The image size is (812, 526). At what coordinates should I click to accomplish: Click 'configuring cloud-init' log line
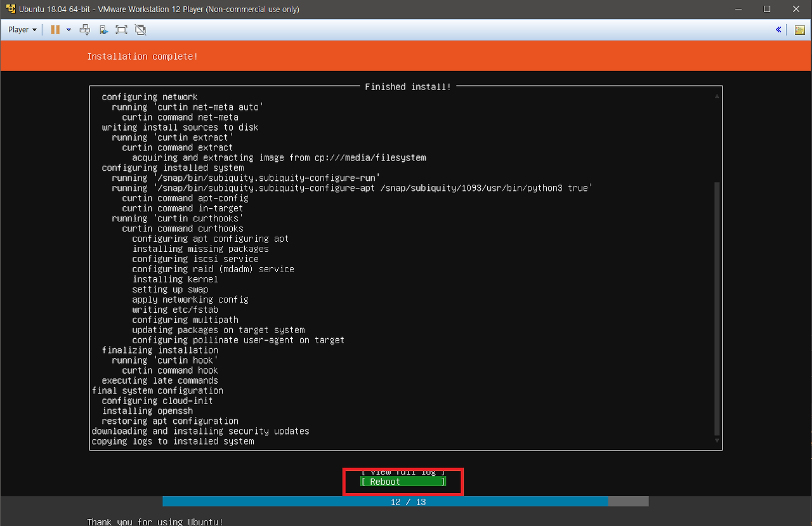[157, 402]
